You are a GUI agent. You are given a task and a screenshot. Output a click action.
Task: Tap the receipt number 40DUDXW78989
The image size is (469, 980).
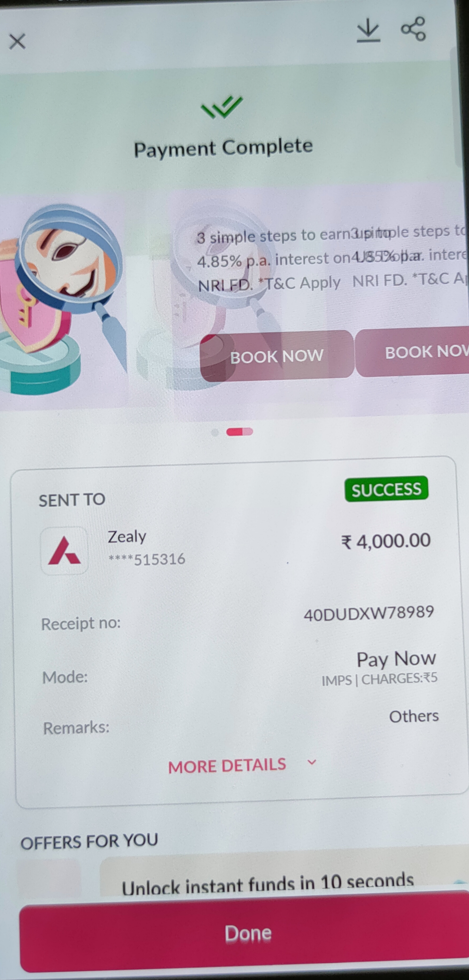[x=368, y=613]
